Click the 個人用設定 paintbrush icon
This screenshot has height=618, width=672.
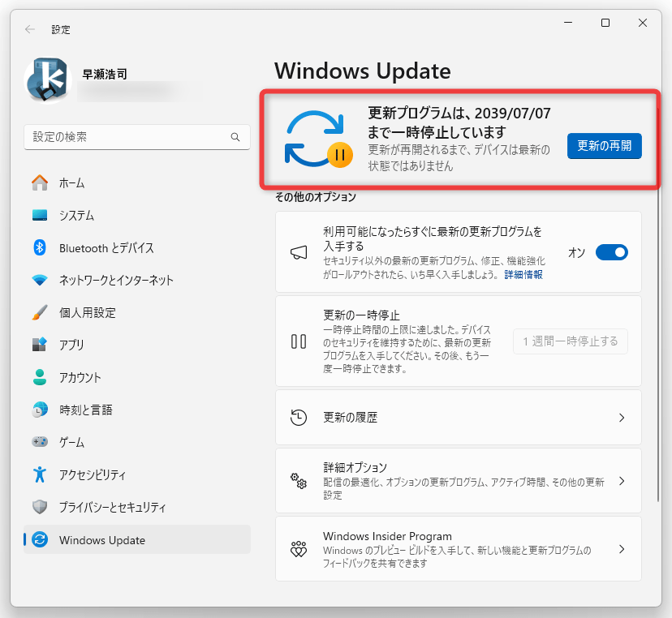point(40,312)
